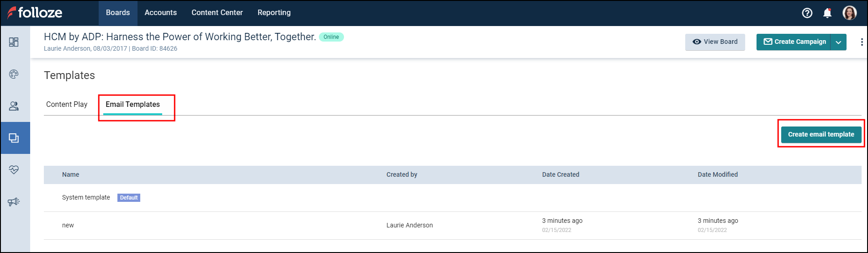This screenshot has width=868, height=253.
Task: Open the template named new
Action: coord(68,225)
